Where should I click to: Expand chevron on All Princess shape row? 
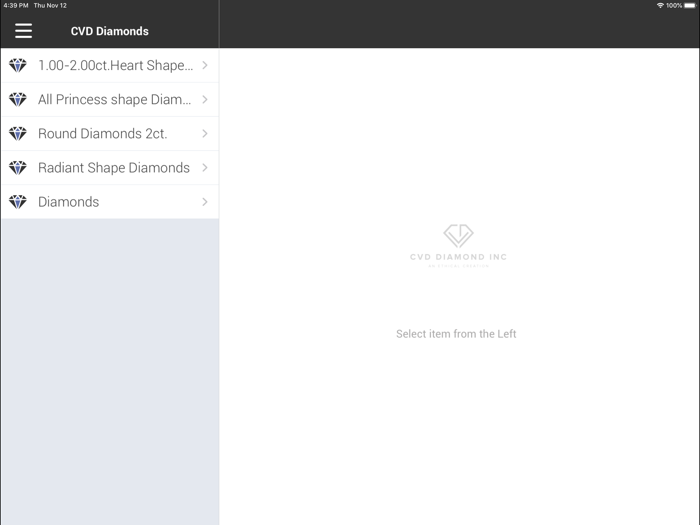point(205,99)
